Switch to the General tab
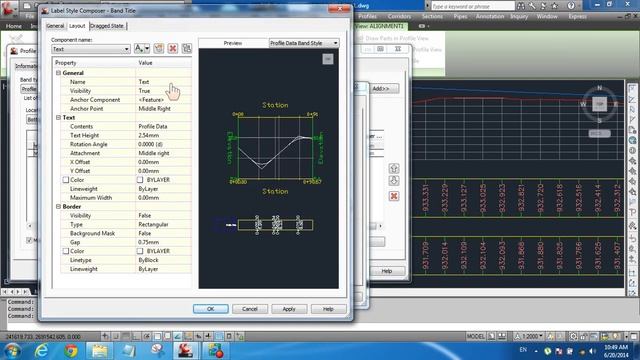 55,26
